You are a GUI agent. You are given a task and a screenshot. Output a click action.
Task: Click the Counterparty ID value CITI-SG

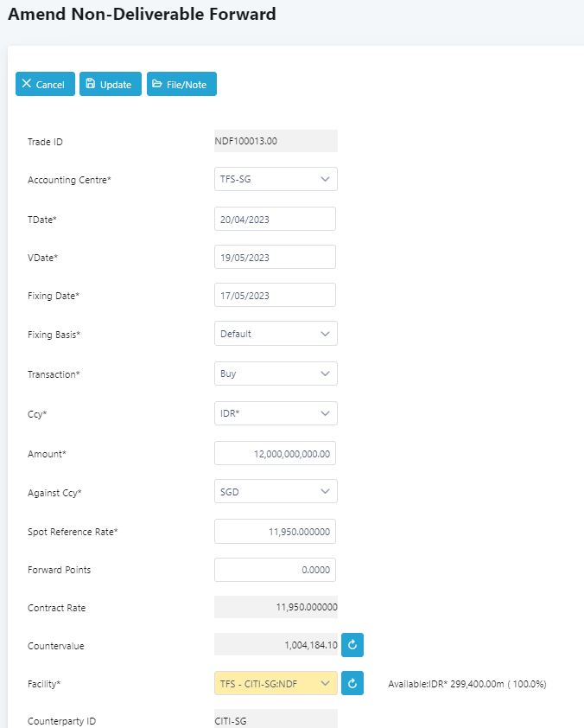point(276,719)
